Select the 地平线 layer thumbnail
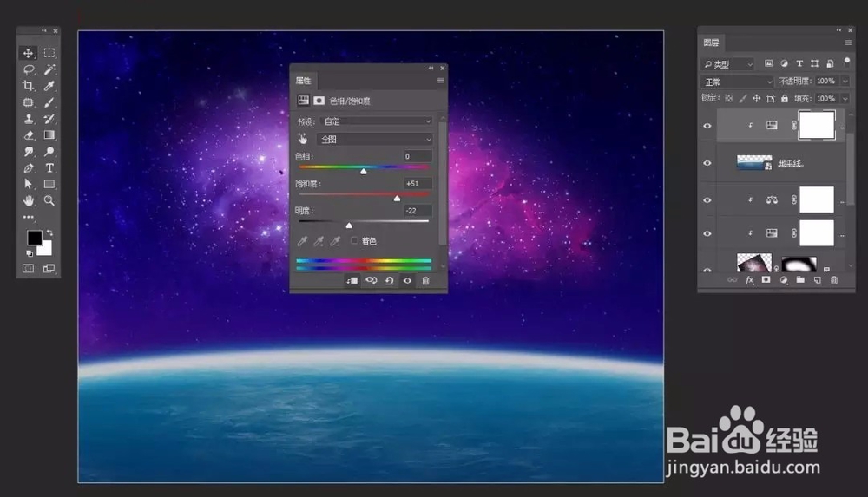868x497 pixels. pyautogui.click(x=754, y=162)
